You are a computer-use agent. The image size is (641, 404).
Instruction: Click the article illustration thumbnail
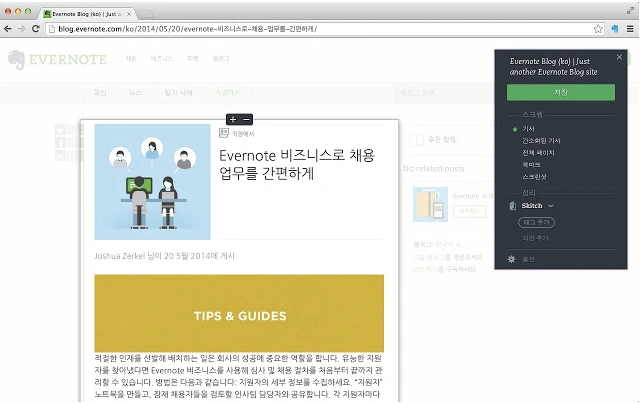pyautogui.click(x=152, y=182)
